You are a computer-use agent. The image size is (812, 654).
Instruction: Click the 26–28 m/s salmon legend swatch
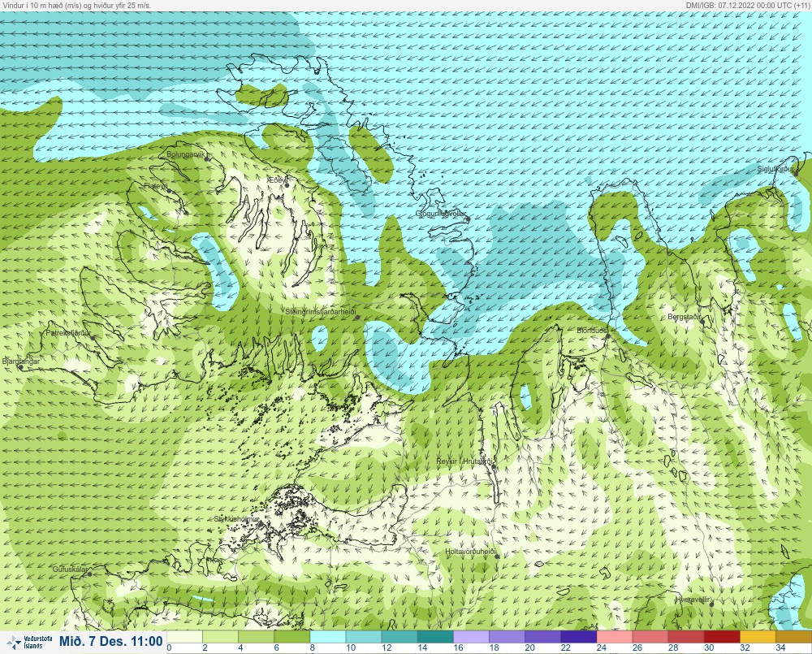pyautogui.click(x=650, y=636)
